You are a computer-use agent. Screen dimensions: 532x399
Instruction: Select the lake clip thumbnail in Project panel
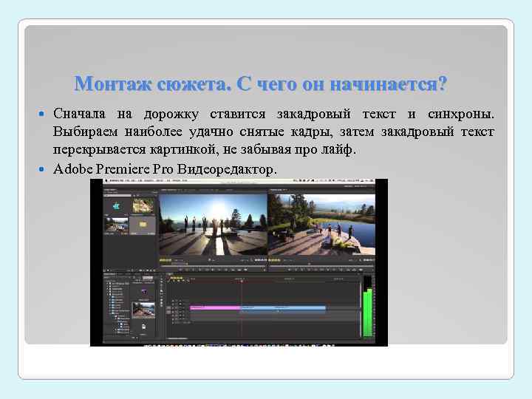pos(117,225)
